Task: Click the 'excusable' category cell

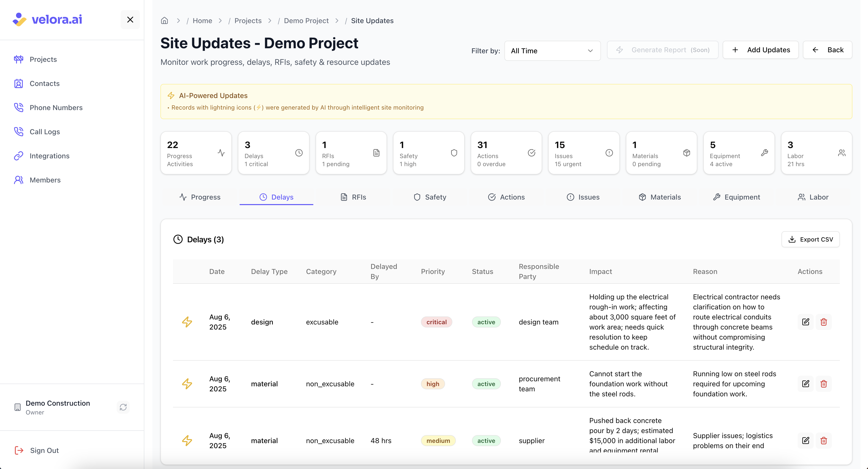Action: (322, 322)
